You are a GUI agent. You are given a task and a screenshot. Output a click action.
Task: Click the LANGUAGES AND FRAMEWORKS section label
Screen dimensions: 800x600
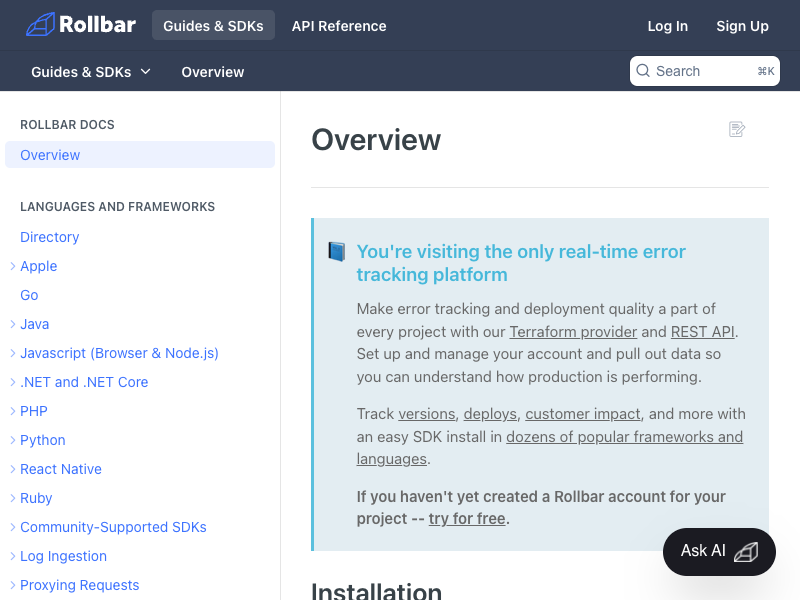[x=117, y=207]
